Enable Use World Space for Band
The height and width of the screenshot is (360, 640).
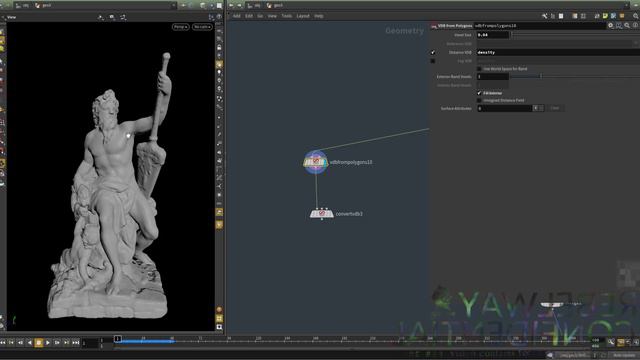coord(480,69)
